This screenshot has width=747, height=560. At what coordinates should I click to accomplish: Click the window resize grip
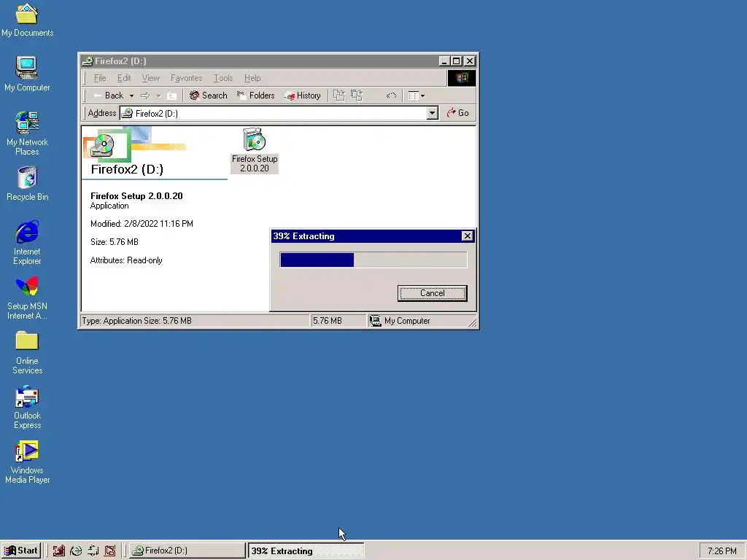(x=472, y=322)
